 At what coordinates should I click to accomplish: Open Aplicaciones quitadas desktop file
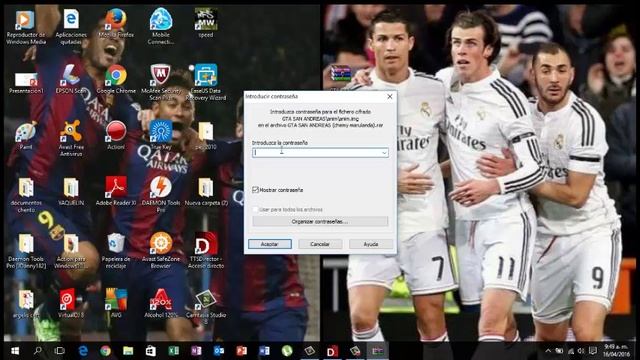(x=71, y=27)
